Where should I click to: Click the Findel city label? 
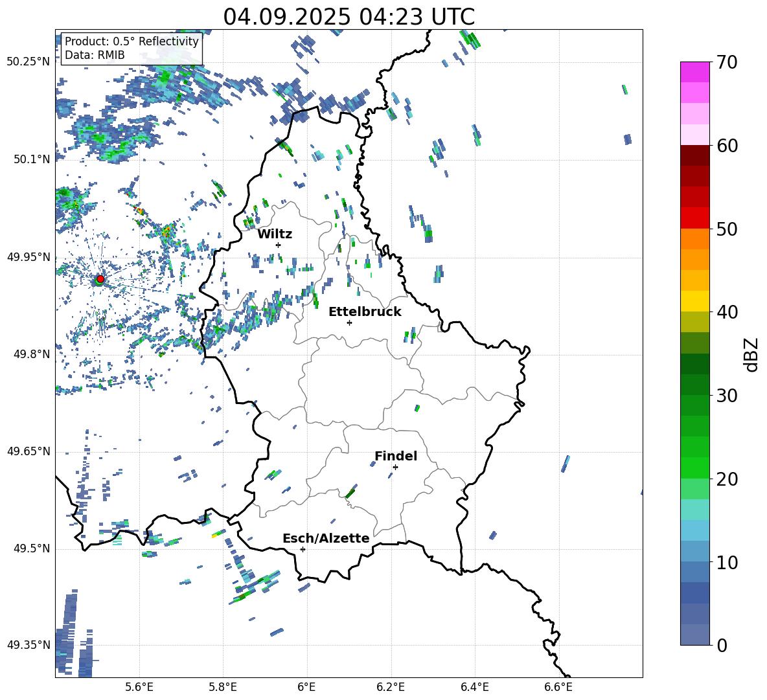click(396, 456)
